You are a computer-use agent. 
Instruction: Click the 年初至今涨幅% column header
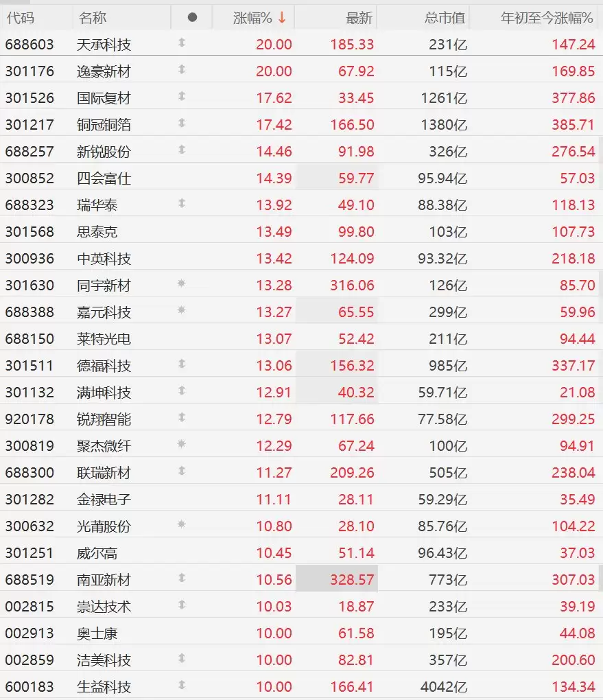547,18
